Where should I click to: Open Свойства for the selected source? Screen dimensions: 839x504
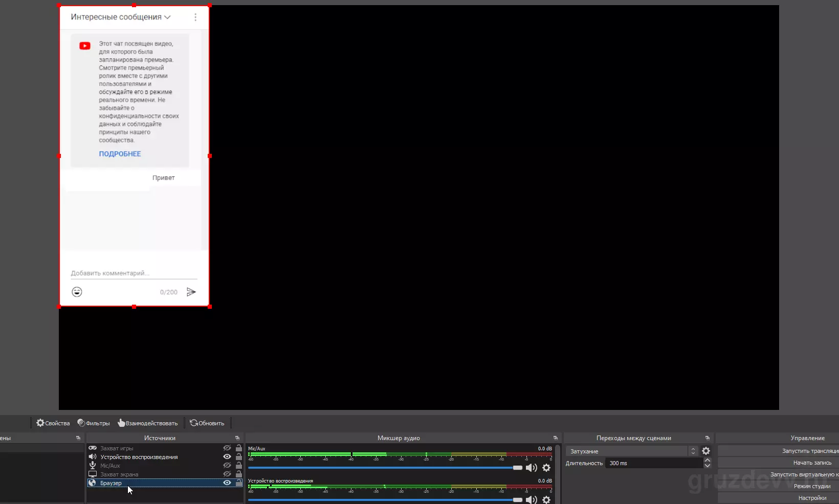(53, 423)
